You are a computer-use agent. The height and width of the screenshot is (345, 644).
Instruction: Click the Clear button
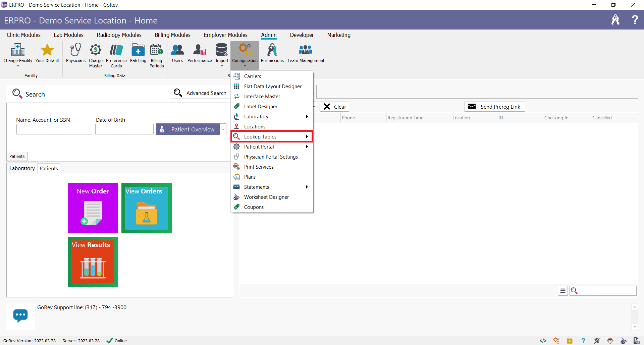coord(334,107)
